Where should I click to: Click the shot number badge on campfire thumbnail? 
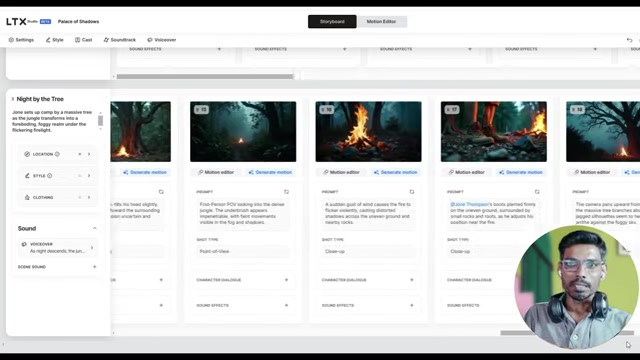[x=327, y=110]
